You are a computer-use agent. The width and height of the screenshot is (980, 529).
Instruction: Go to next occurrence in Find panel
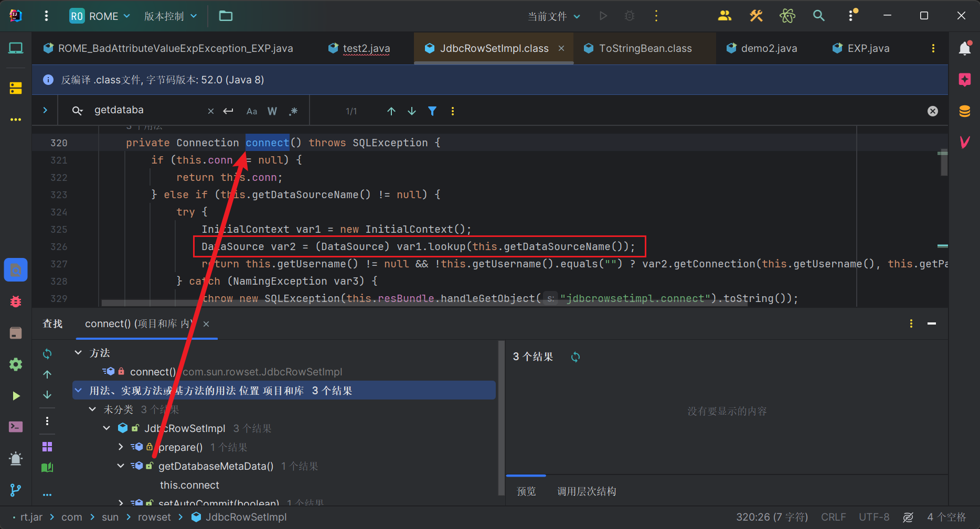coord(47,395)
